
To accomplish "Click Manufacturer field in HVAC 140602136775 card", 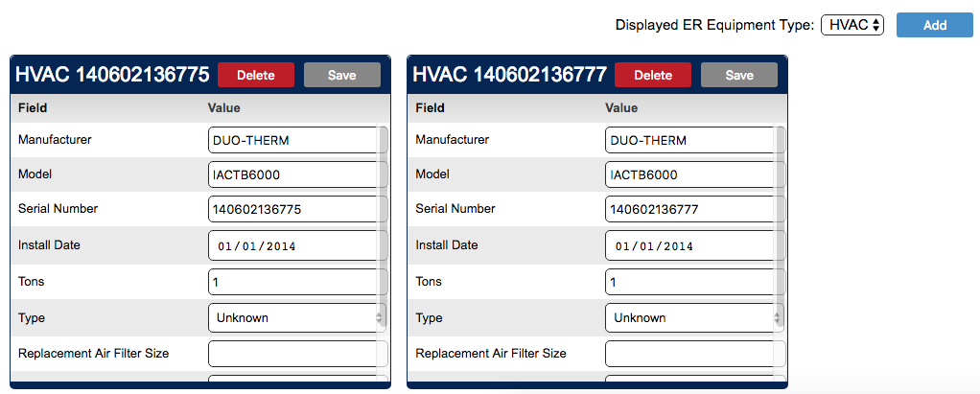I will (293, 140).
